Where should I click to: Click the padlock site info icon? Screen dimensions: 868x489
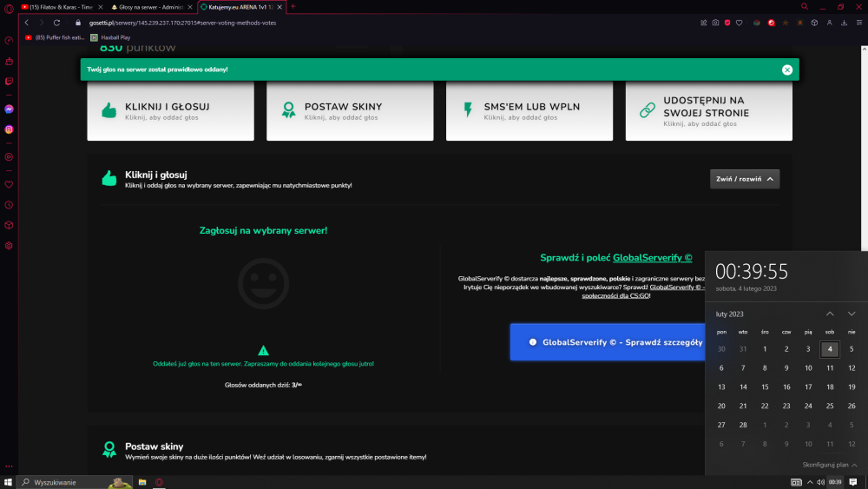point(78,23)
